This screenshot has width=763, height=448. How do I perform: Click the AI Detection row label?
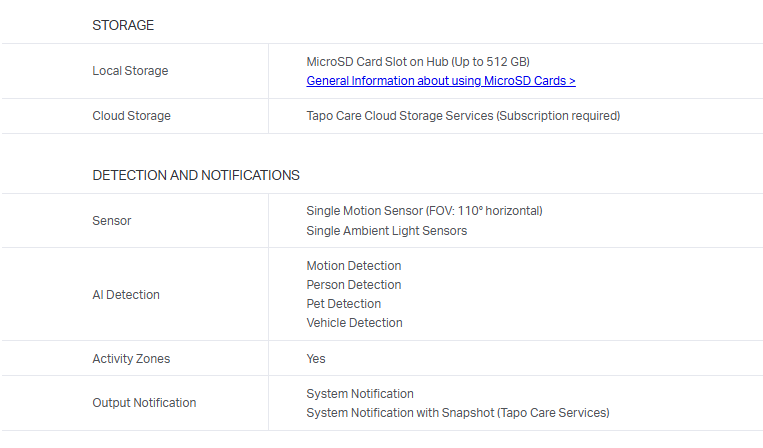126,294
